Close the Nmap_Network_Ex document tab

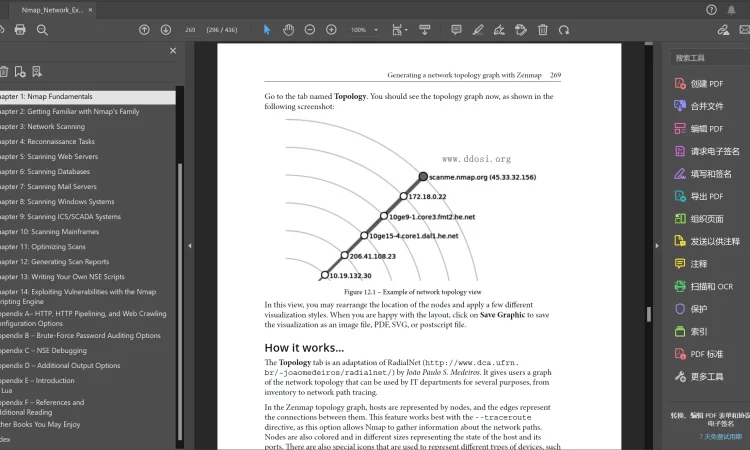coord(90,10)
